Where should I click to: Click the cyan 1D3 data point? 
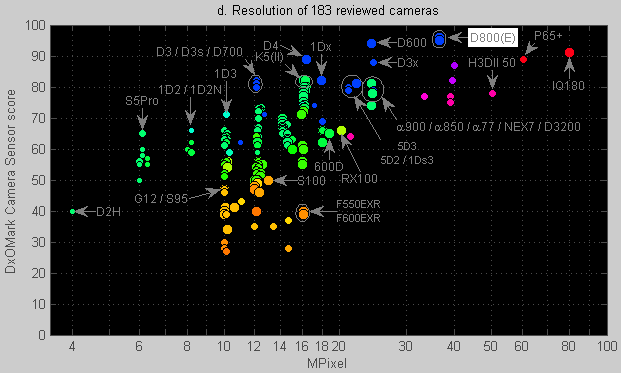226,114
